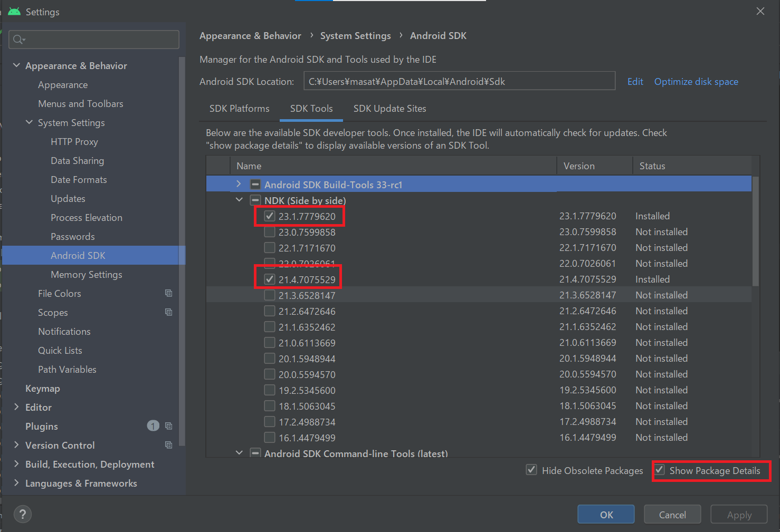Collapse the NDK (Side by side) tree

239,200
